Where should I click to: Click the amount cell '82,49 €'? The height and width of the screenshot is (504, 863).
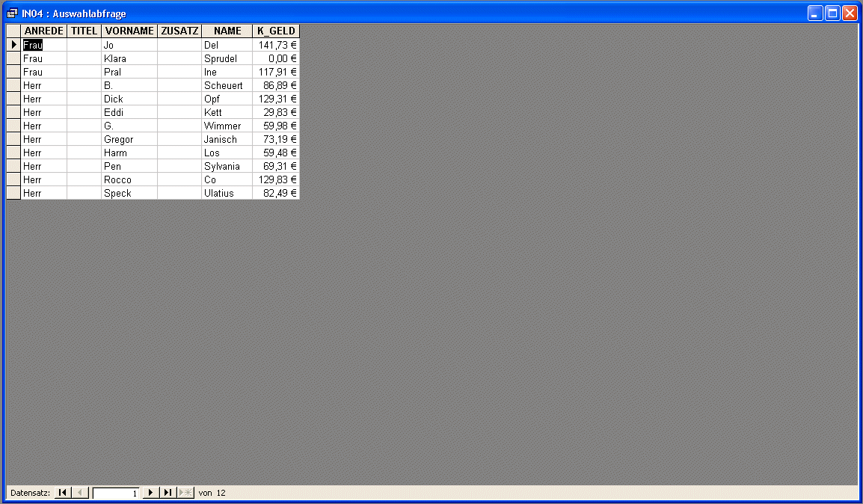coord(276,193)
